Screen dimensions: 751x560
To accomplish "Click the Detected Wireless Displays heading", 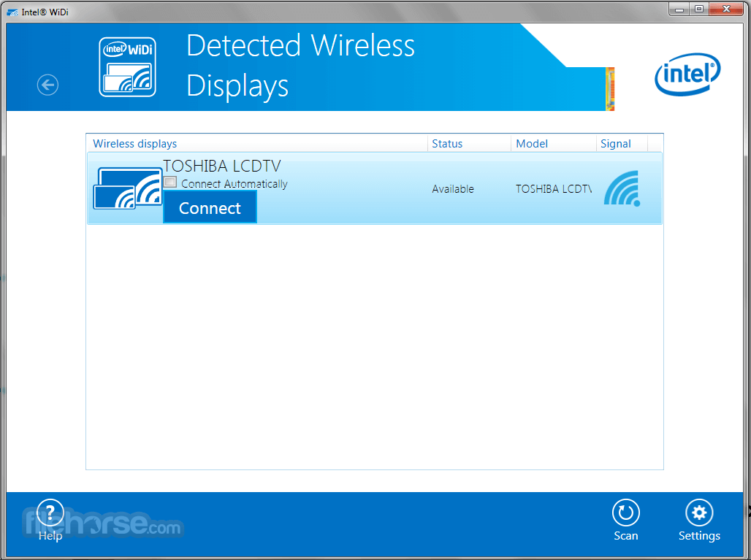I will pyautogui.click(x=300, y=66).
